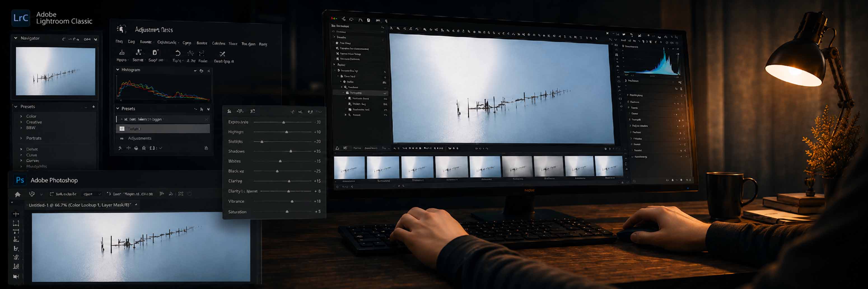Viewport: 868px width, 289px height.
Task: Click the plus icon in left Presets header
Action: click(93, 106)
